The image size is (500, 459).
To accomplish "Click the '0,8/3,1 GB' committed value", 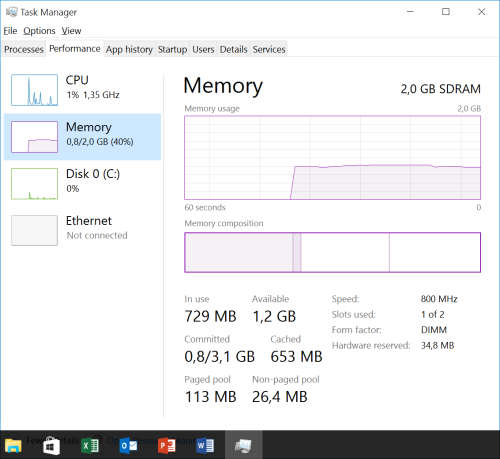I will tap(219, 356).
